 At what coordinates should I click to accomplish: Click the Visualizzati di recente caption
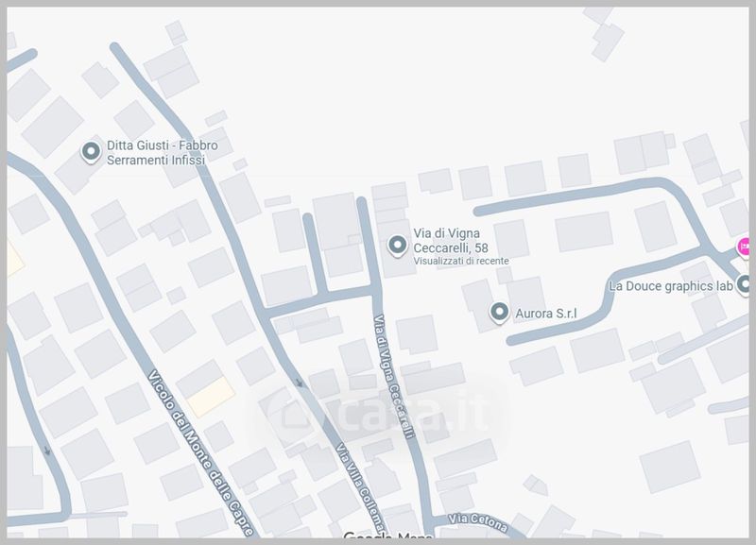[x=461, y=261]
